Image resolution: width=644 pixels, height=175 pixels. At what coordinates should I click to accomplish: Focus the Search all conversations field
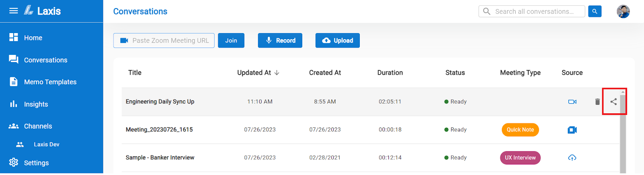click(532, 11)
